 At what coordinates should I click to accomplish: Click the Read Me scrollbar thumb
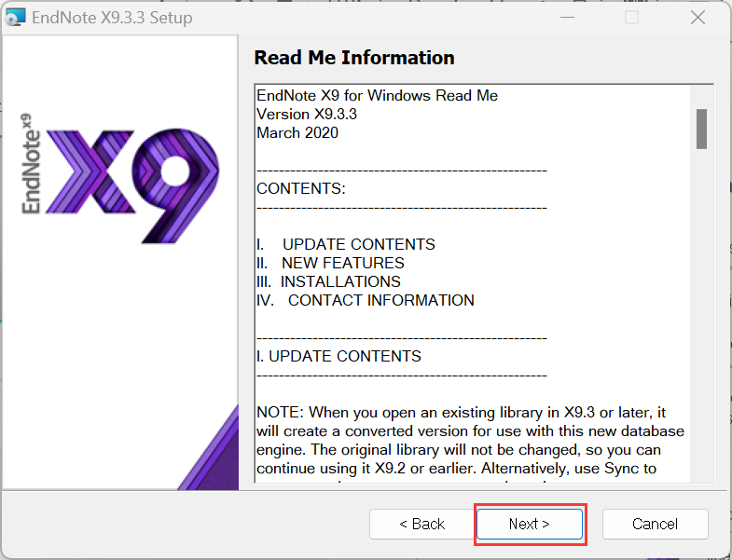tap(701, 129)
